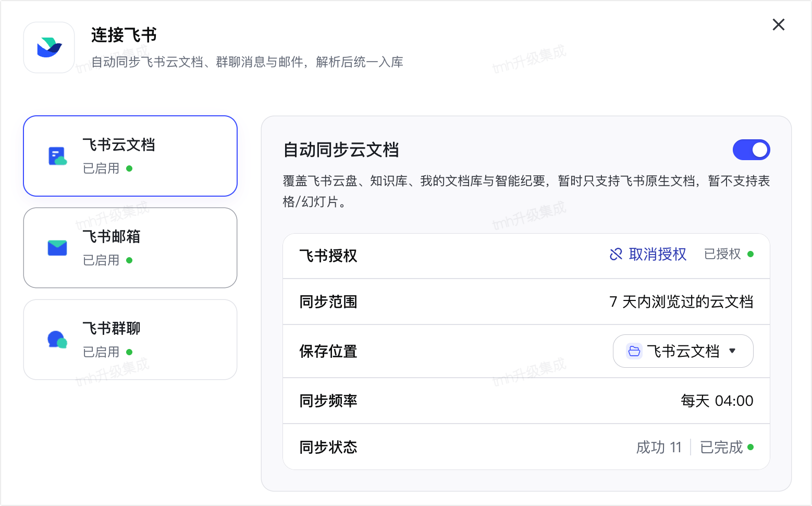The width and height of the screenshot is (812, 506).
Task: Select the 飞书云文档 tab card
Action: [130, 156]
